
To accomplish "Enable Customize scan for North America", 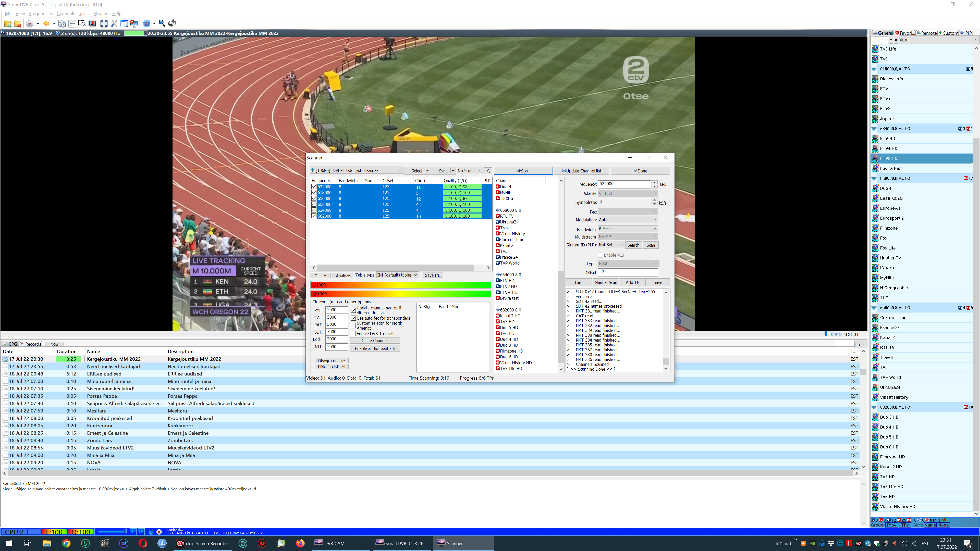I will [x=353, y=325].
